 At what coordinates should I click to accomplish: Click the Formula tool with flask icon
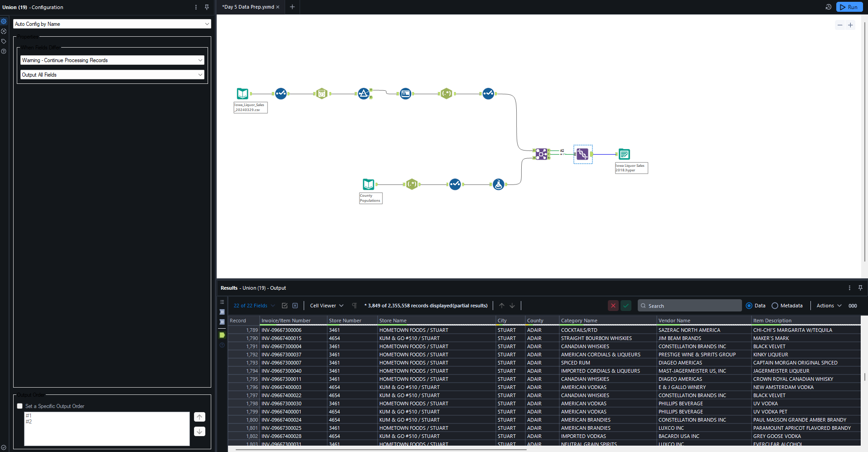pyautogui.click(x=498, y=185)
